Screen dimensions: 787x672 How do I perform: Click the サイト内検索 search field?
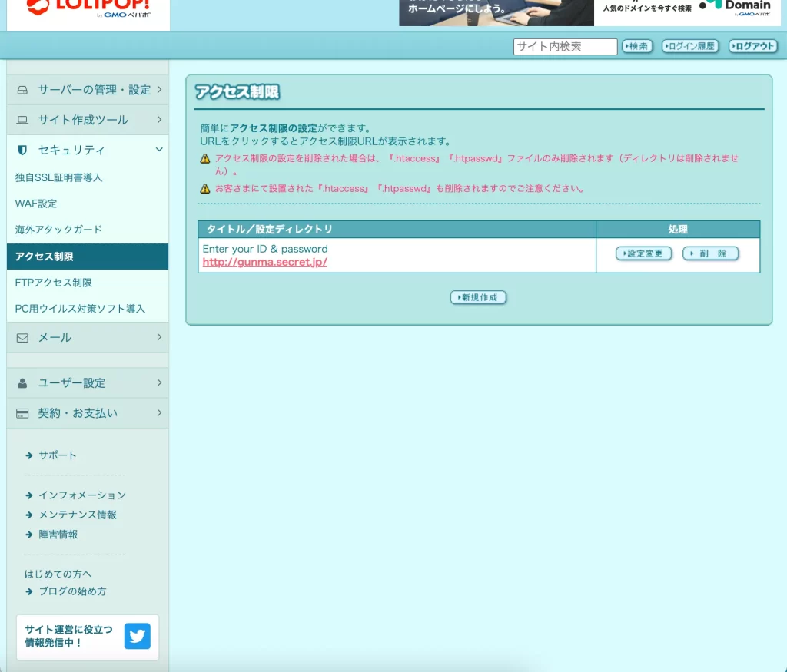tap(565, 47)
